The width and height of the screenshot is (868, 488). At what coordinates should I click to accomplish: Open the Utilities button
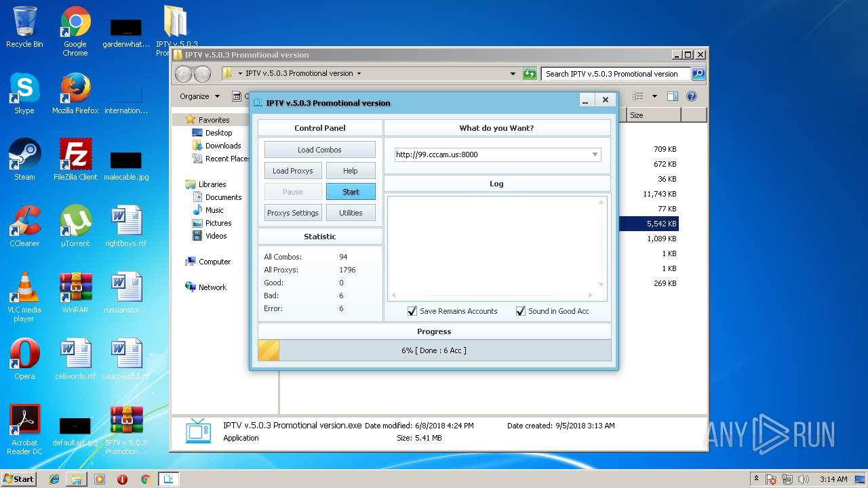point(350,213)
